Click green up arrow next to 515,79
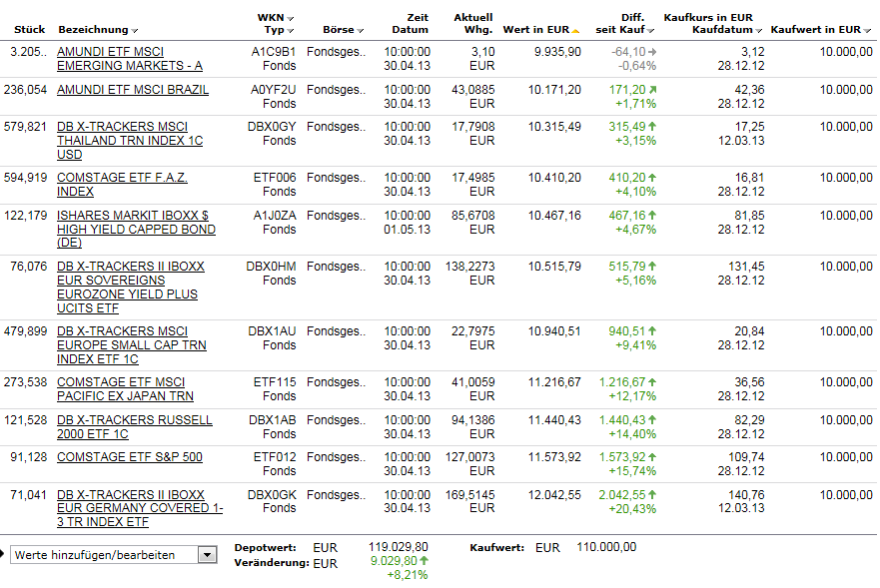 [x=652, y=267]
